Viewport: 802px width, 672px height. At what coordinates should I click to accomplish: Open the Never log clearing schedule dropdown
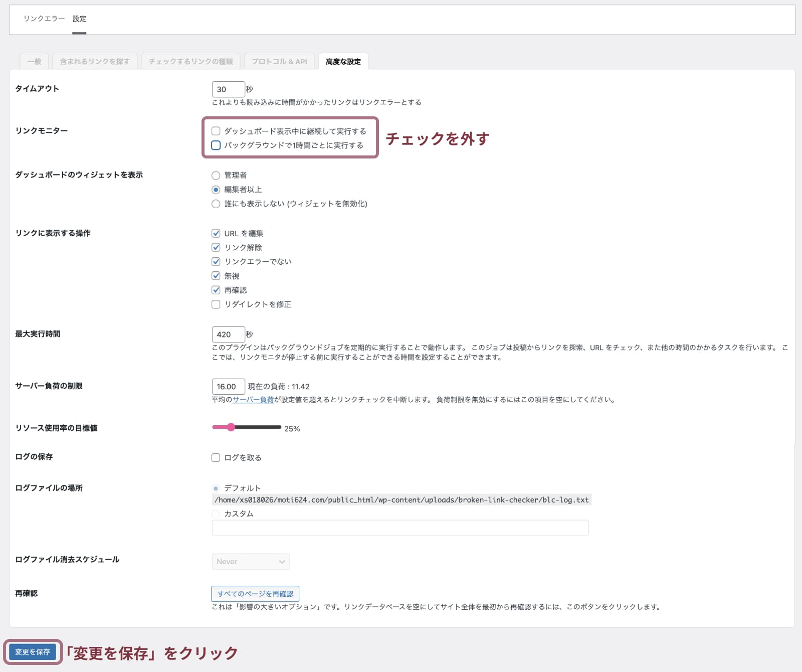coord(251,562)
